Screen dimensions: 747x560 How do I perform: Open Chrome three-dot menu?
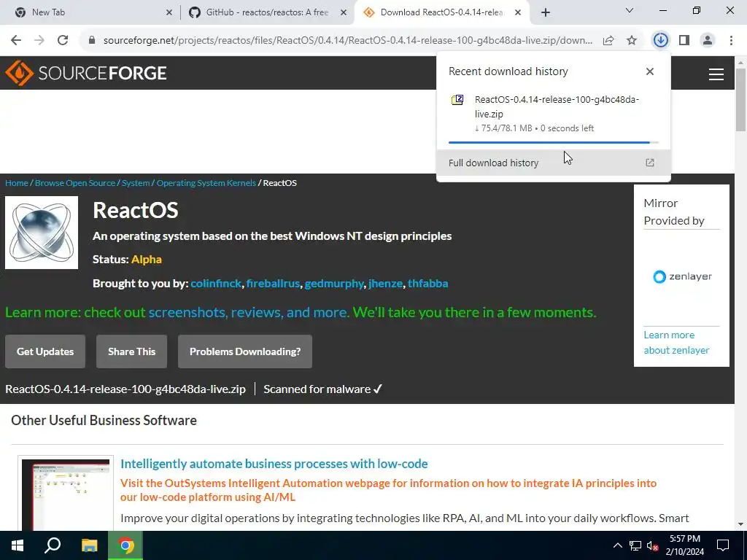pyautogui.click(x=731, y=41)
